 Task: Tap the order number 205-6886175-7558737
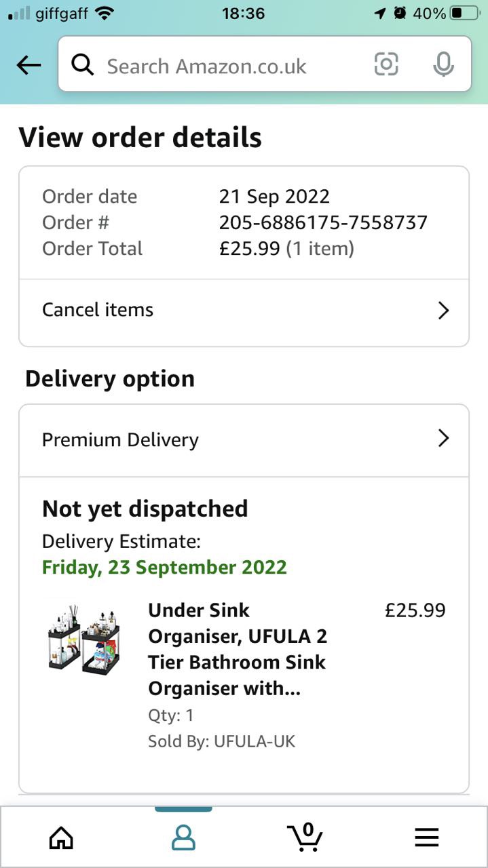[323, 222]
